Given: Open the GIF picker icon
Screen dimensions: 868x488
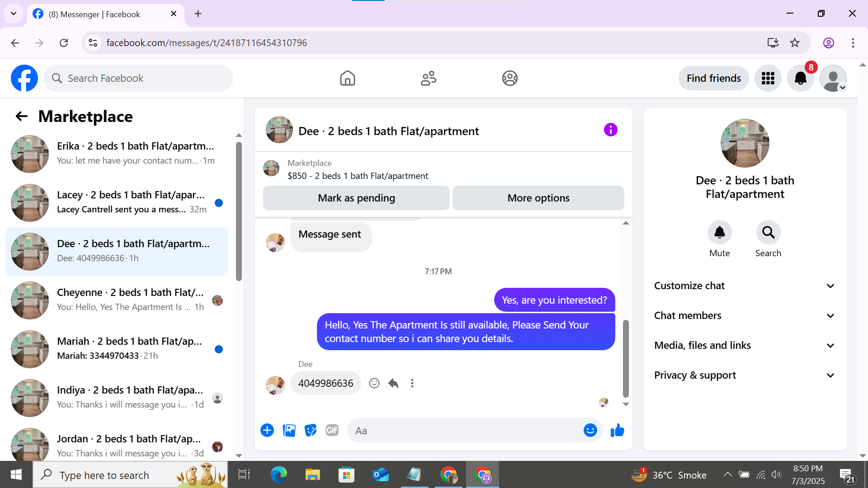Looking at the screenshot, I should tap(332, 430).
